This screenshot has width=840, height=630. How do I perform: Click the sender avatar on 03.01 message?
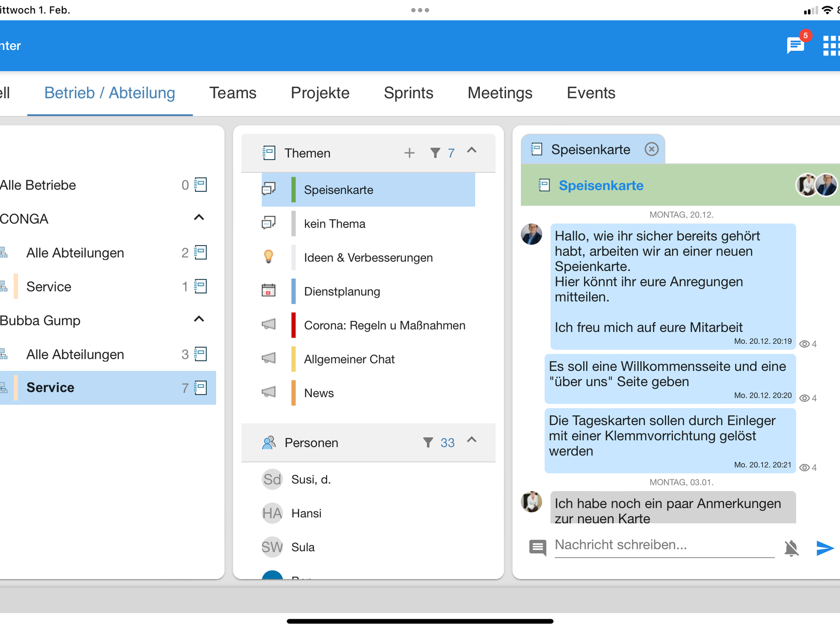(531, 501)
